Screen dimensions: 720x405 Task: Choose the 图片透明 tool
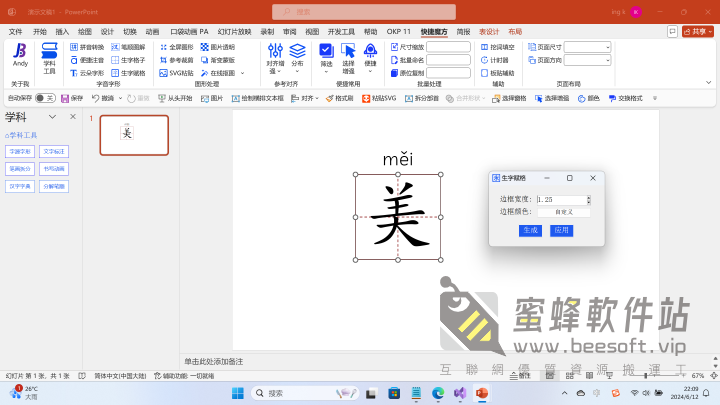tap(218, 47)
